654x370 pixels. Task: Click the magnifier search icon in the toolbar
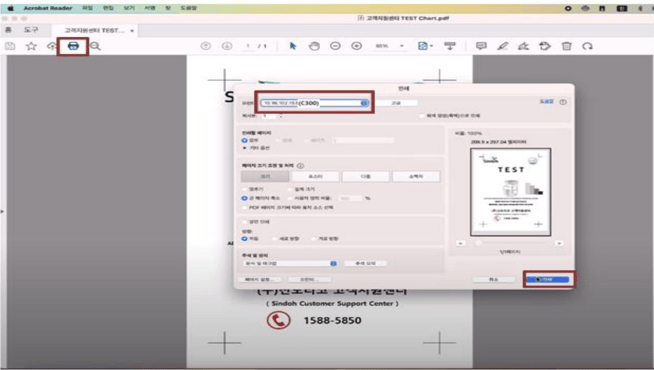tap(95, 46)
